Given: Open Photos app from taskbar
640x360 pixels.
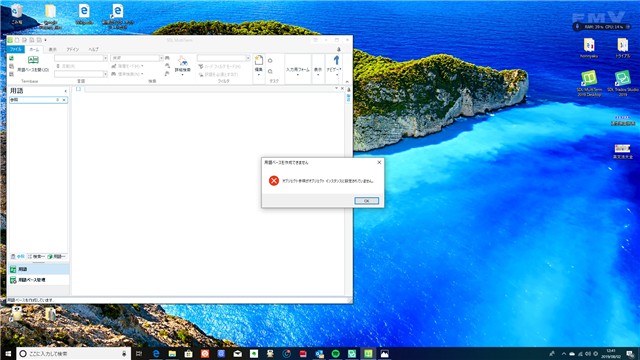Looking at the screenshot, I should [x=384, y=353].
